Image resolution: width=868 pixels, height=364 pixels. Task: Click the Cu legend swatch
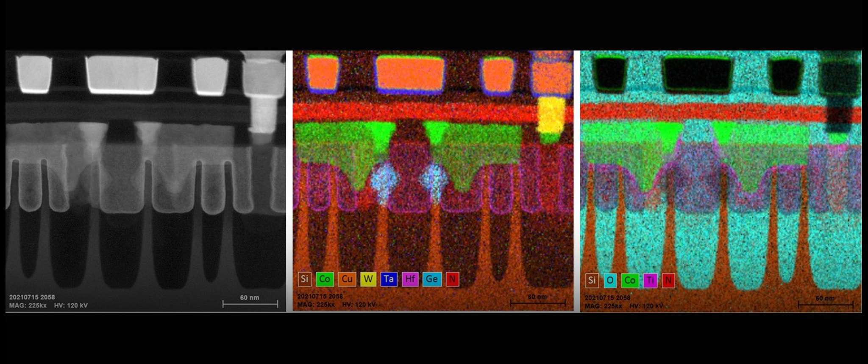click(x=347, y=279)
